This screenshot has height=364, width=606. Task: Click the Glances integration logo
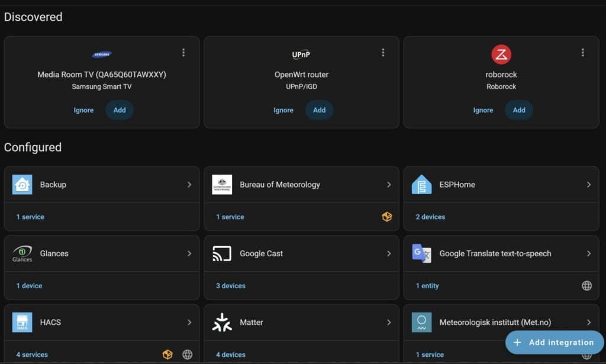21,253
